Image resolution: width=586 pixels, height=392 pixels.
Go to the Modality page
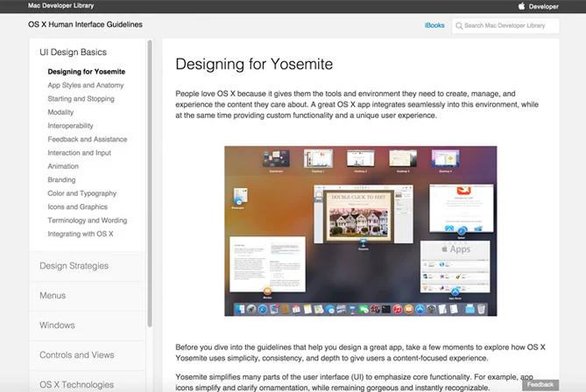[60, 112]
